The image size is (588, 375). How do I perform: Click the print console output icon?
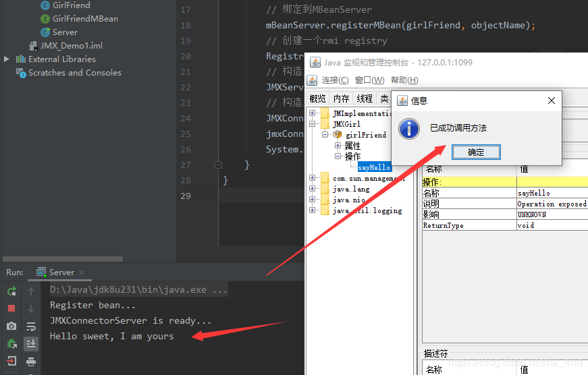31,361
